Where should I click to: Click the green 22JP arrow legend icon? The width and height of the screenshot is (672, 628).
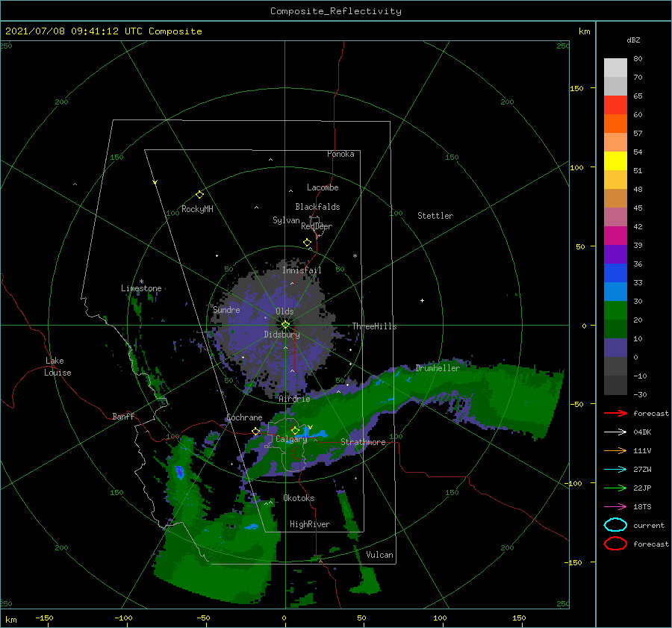coord(615,488)
